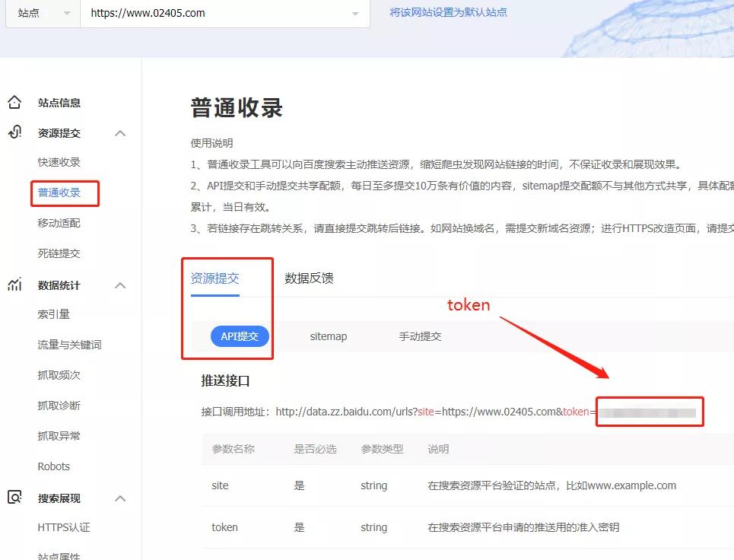Choose the 手动提交 submission option
Image resolution: width=734 pixels, height=560 pixels.
click(x=420, y=336)
